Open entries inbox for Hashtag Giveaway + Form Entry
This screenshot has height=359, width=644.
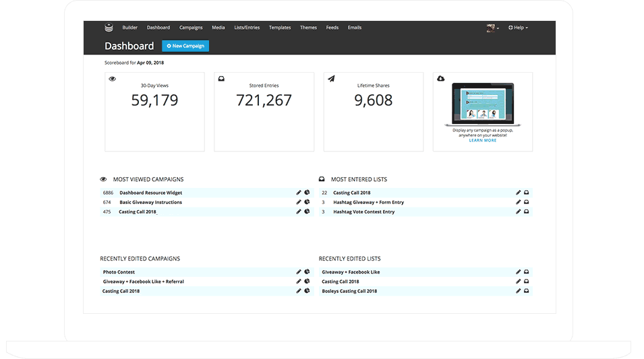527,202
